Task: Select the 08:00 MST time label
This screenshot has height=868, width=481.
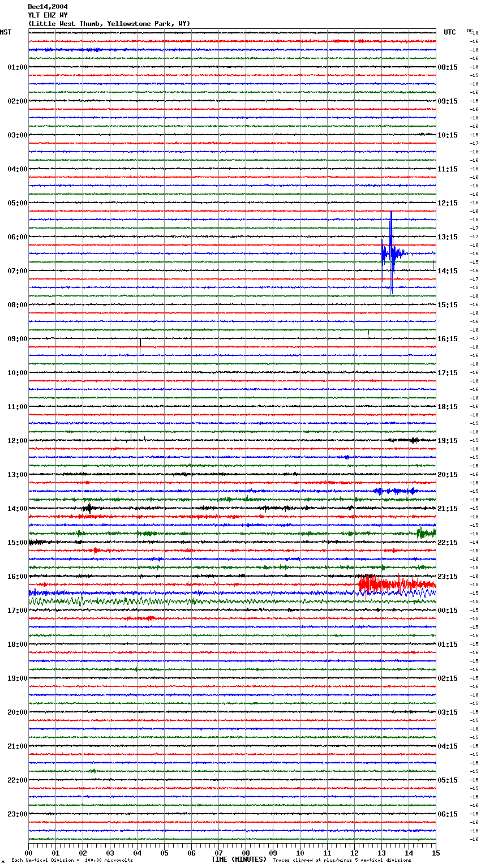Action: 18,305
